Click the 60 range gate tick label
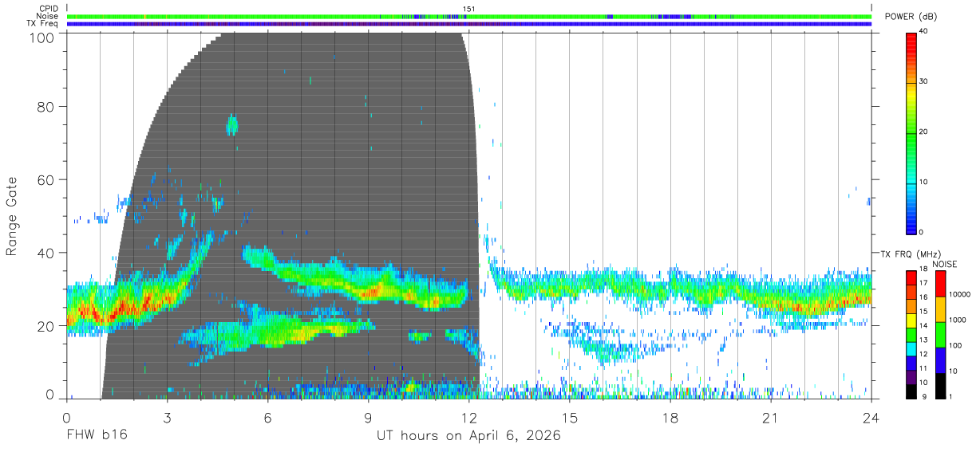This screenshot has height=452, width=980. [x=45, y=180]
